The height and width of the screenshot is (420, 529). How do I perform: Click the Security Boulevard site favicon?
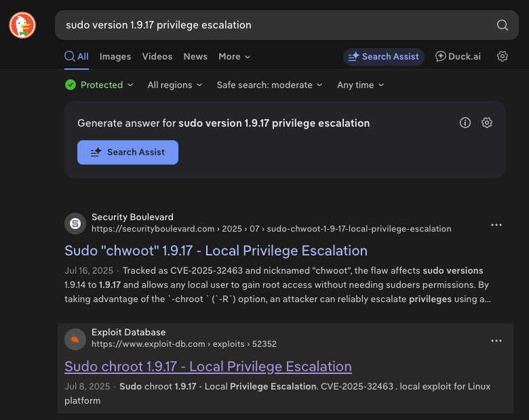pyautogui.click(x=75, y=223)
